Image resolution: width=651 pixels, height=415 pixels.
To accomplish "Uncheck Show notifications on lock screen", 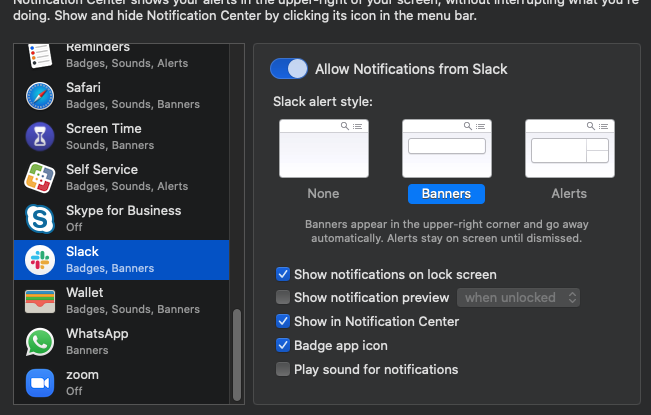I will point(283,274).
